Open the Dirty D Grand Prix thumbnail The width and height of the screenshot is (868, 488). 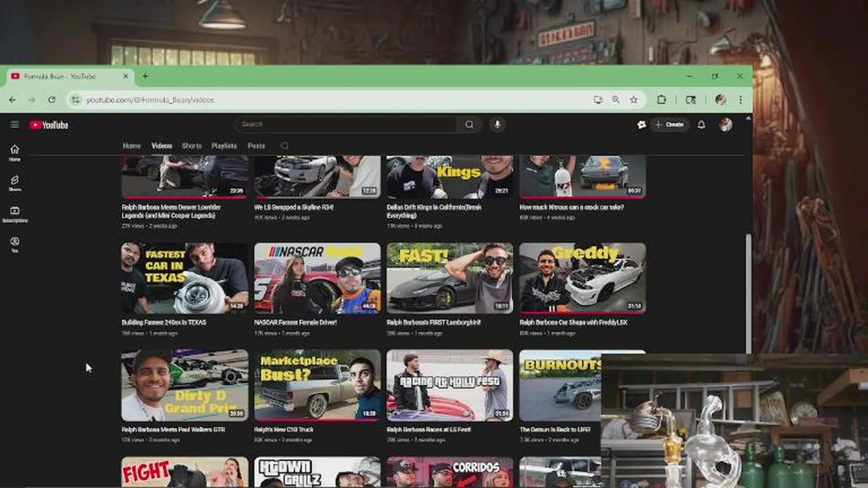[x=184, y=385]
